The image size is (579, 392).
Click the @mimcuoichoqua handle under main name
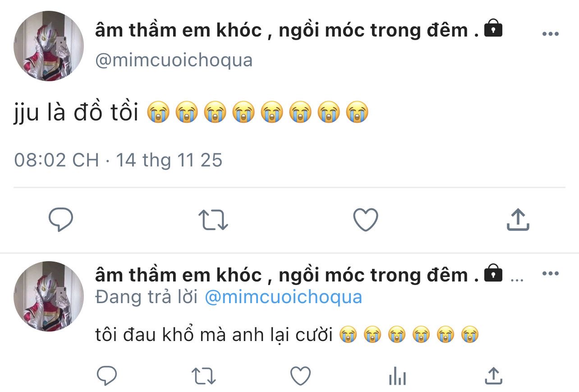click(174, 60)
